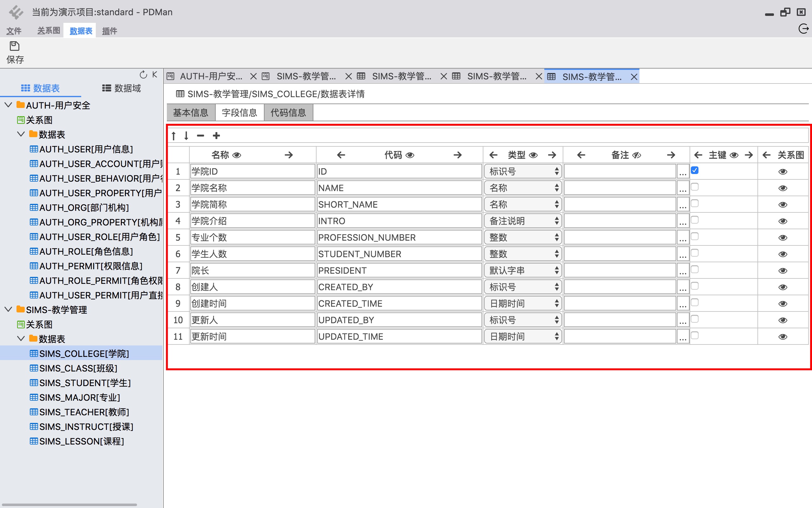Viewport: 812px width, 508px height.
Task: Toggle 名称 column visibility eye
Action: point(237,155)
